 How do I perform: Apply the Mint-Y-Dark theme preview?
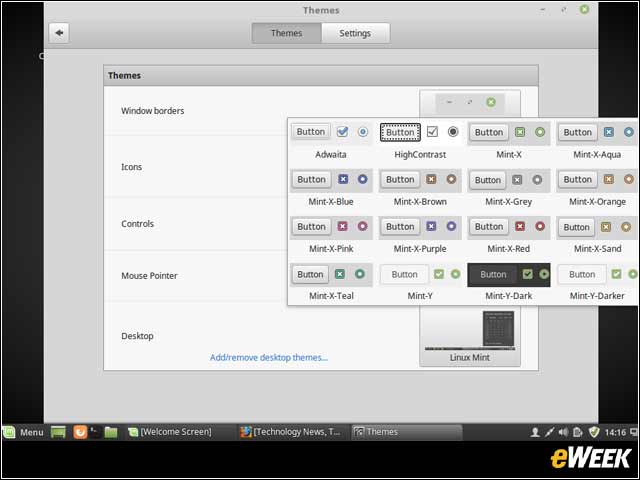click(x=509, y=274)
